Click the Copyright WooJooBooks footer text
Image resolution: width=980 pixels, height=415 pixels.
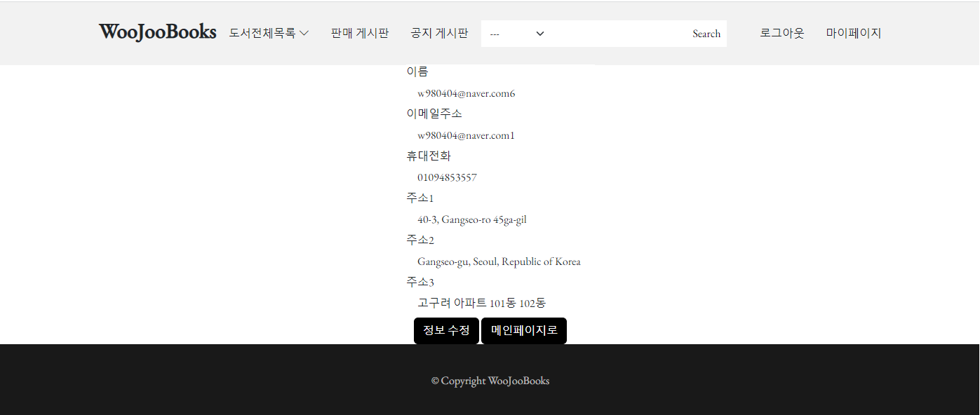pyautogui.click(x=490, y=381)
